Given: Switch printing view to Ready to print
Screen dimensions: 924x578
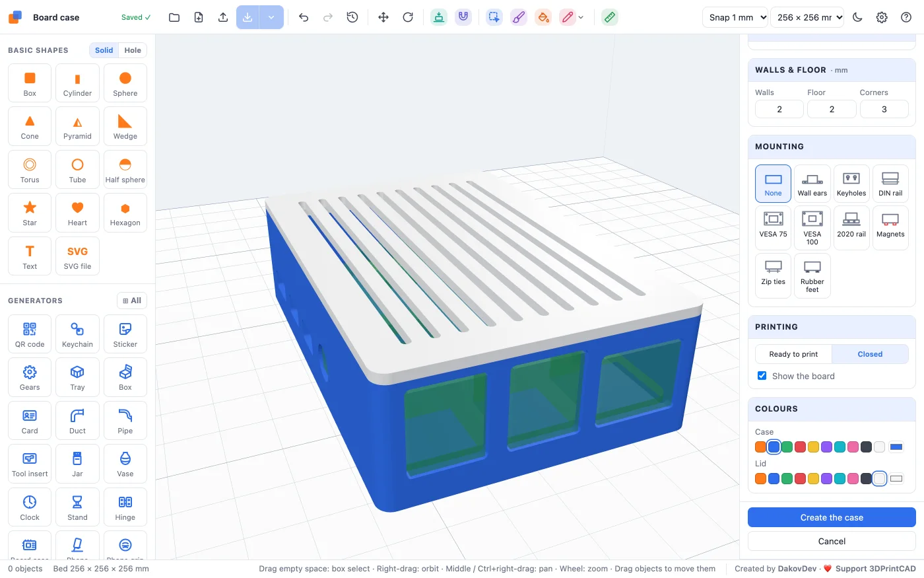Looking at the screenshot, I should click(x=793, y=354).
